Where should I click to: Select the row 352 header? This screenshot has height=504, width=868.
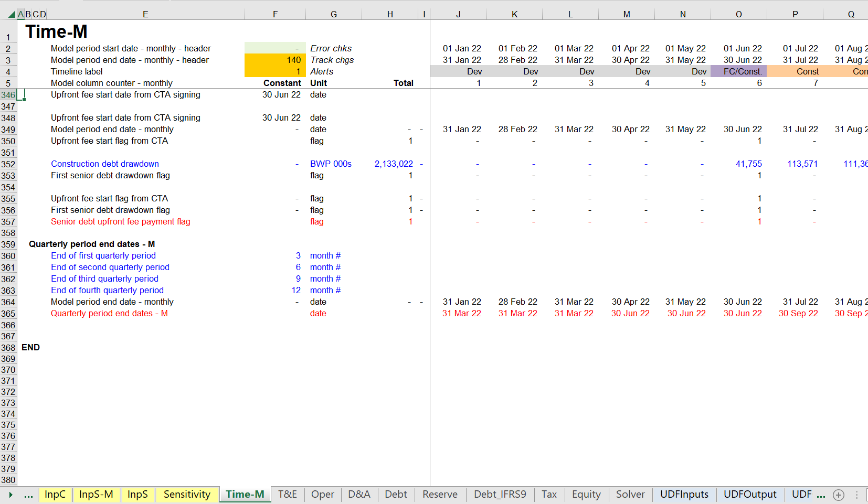coord(8,164)
